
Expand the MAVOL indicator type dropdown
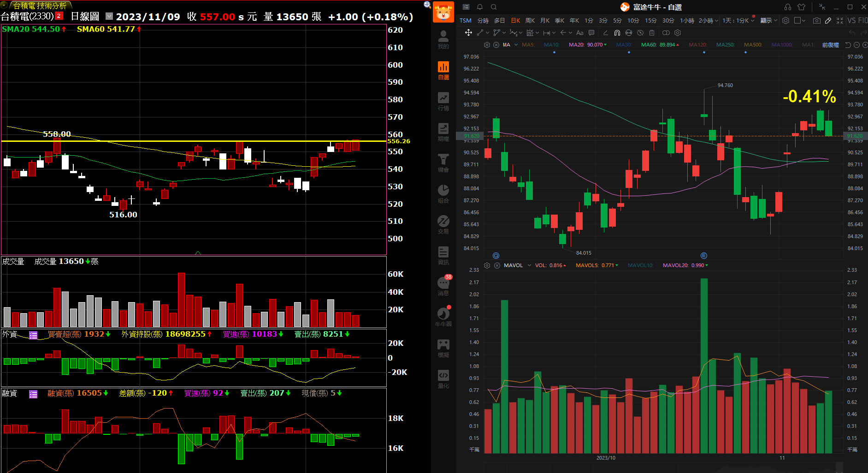[529, 265]
